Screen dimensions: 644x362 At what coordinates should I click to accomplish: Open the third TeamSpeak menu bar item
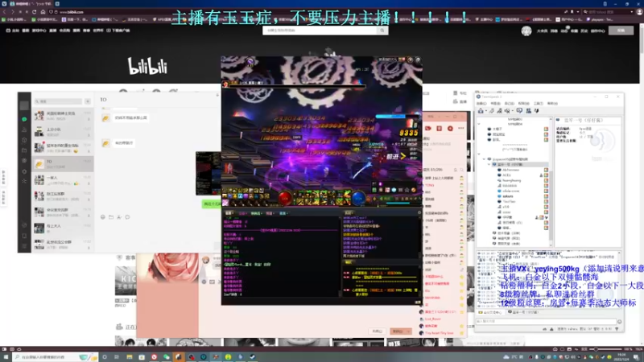point(510,104)
